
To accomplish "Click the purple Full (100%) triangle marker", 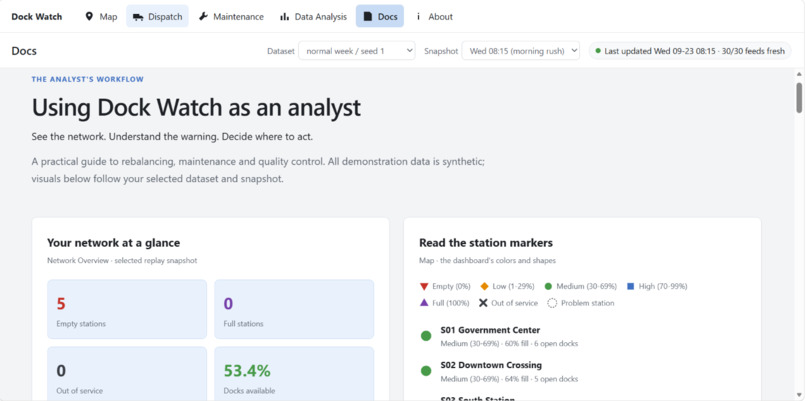I will [x=424, y=303].
